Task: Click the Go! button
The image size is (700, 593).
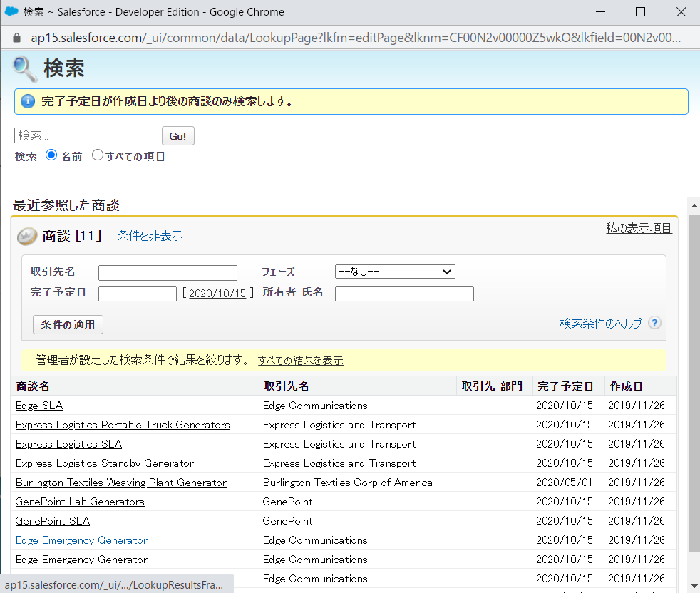Action: coord(177,135)
